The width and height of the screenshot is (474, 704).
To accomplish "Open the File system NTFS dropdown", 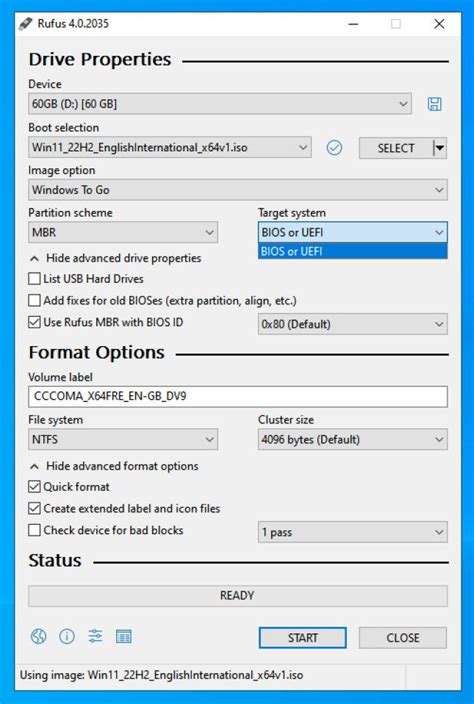I will point(123,440).
